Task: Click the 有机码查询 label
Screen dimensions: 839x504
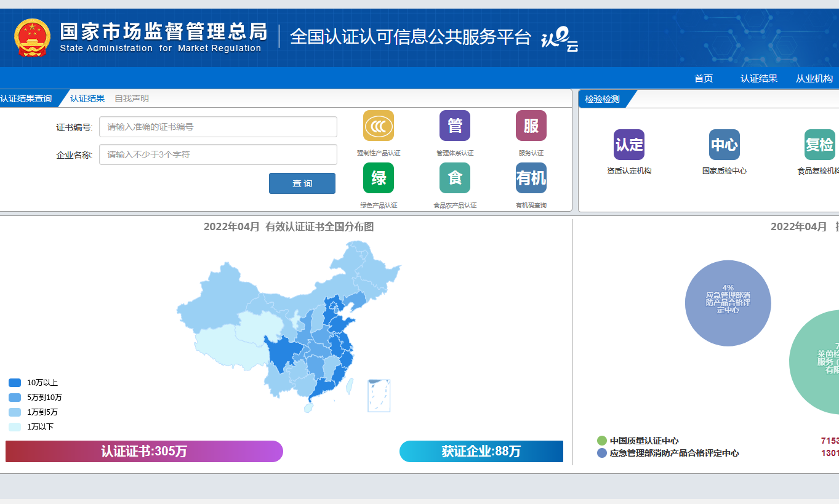Action: (x=531, y=205)
